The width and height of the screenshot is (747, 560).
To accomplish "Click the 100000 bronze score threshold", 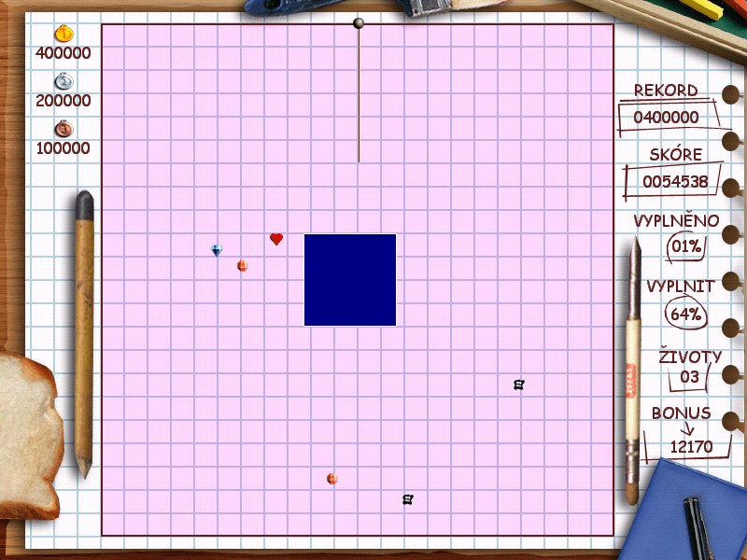I will coord(63,148).
